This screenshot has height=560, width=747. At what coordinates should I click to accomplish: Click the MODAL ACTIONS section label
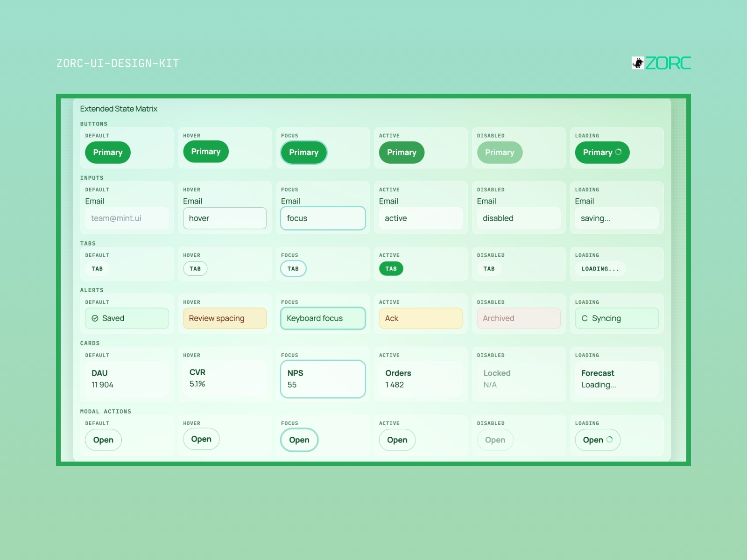tap(106, 412)
